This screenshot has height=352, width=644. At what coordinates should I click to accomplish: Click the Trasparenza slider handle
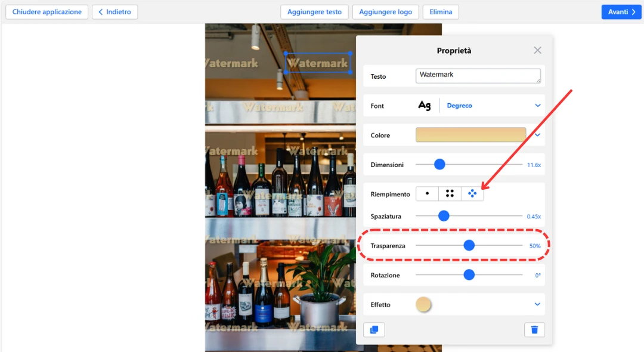tap(469, 245)
